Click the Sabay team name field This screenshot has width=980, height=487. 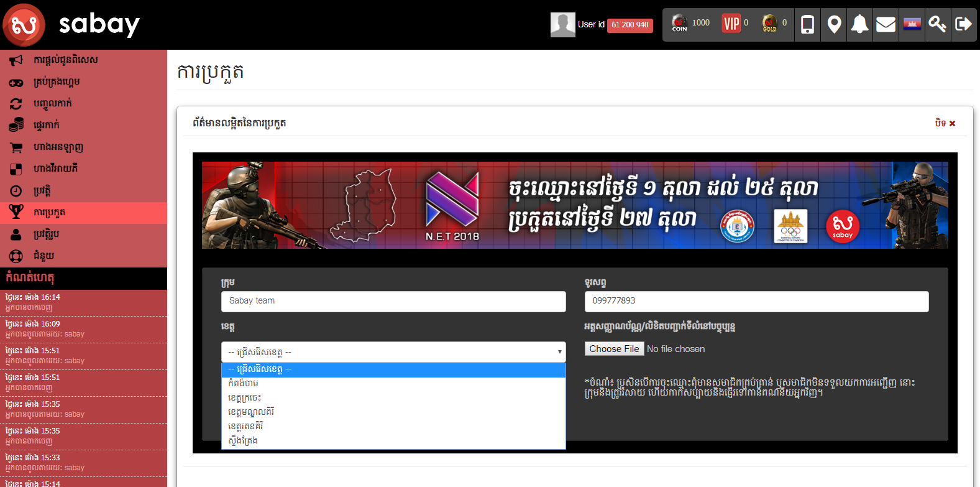click(393, 301)
